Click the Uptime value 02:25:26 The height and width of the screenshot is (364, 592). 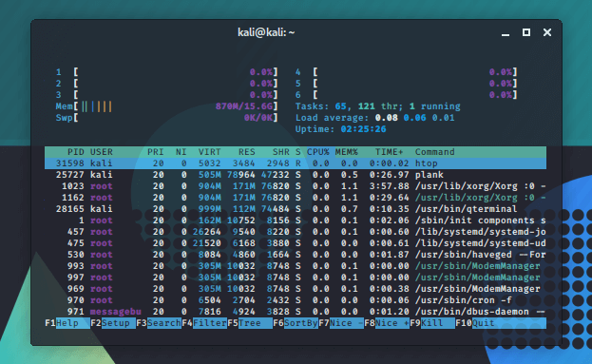(x=363, y=129)
